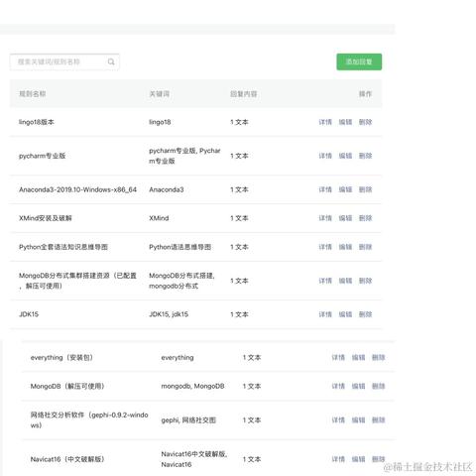This screenshot has width=476, height=476.
Task: Click 删除 for Navicat16（中文破解版）rule
Action: coord(379,459)
